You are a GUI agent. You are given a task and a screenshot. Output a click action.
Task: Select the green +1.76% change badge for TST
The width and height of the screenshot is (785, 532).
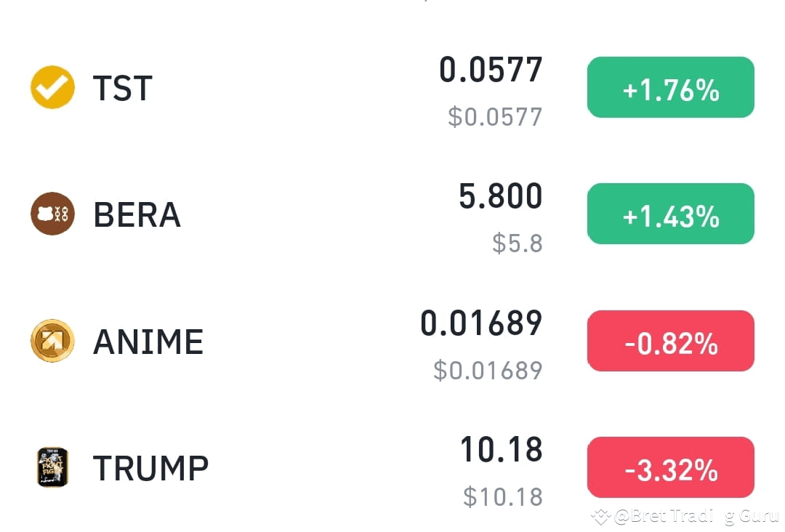(669, 87)
